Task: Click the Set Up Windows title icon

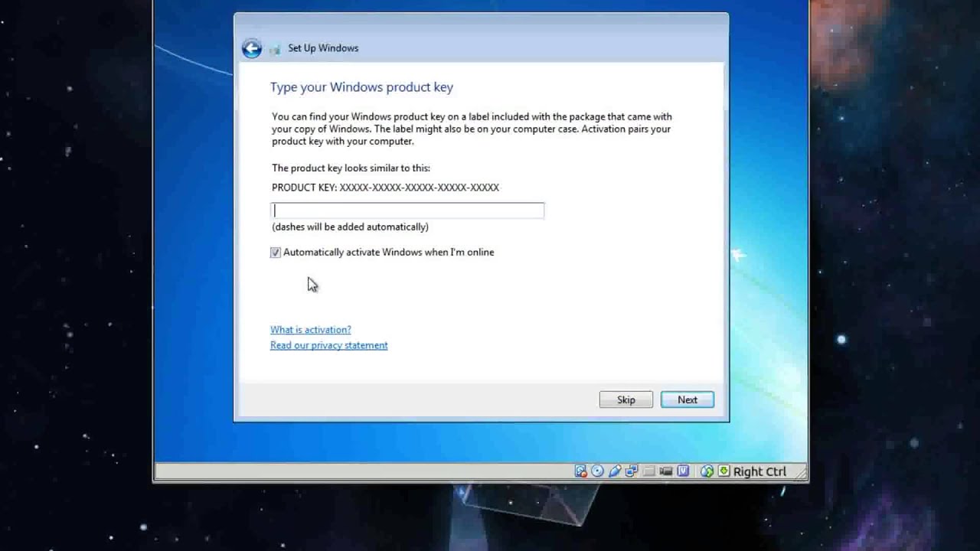Action: [x=275, y=48]
